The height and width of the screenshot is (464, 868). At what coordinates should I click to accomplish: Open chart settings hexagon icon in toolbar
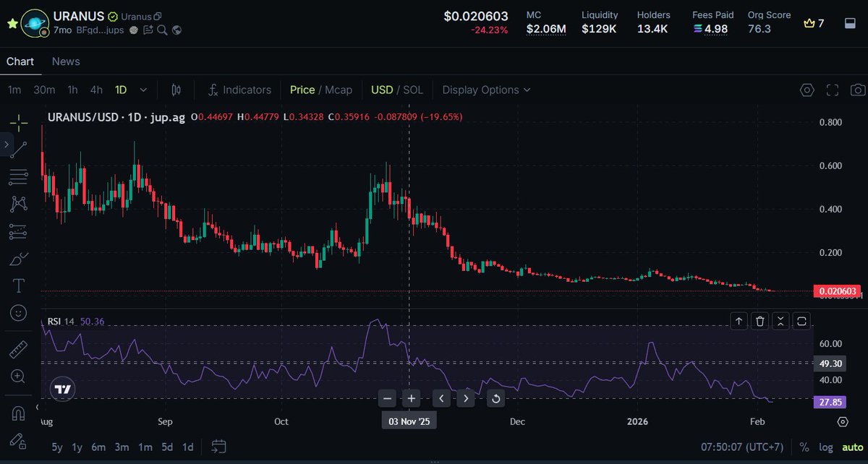pyautogui.click(x=807, y=90)
